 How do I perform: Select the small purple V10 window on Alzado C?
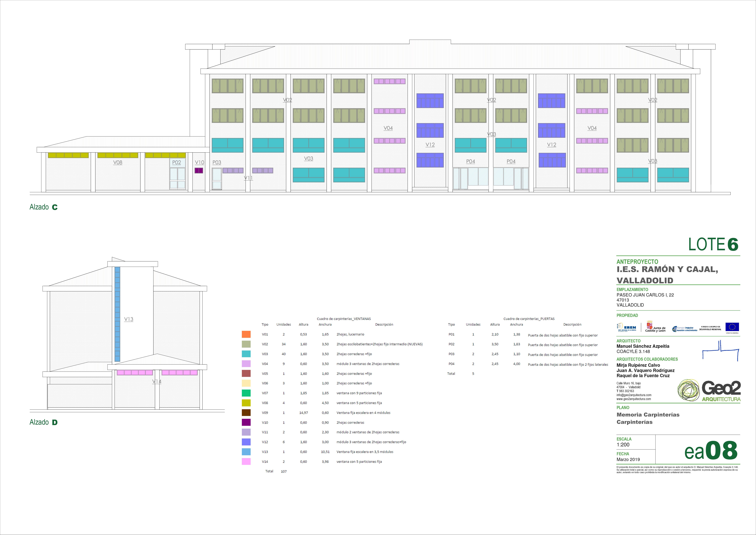pyautogui.click(x=199, y=171)
